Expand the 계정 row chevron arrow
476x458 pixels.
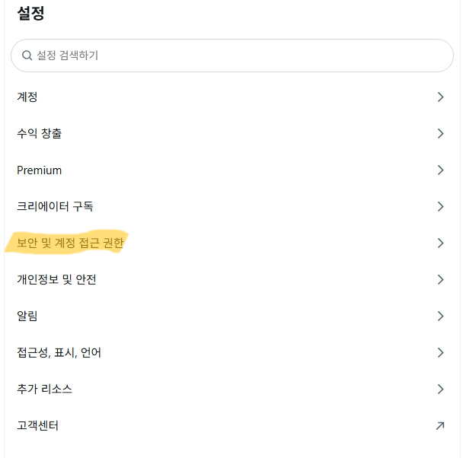(440, 97)
